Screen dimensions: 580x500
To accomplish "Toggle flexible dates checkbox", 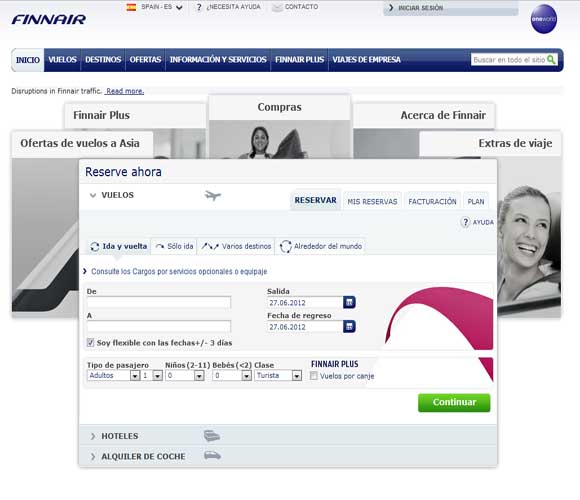I will pos(90,342).
